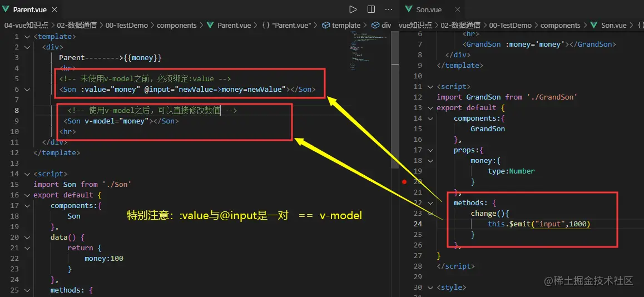Collapse the return fold at line 21

(27, 248)
